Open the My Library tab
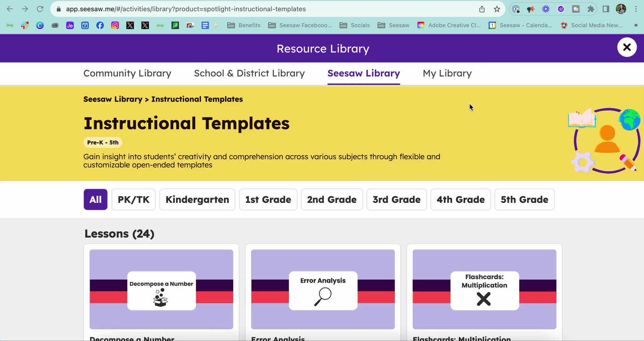 [447, 73]
